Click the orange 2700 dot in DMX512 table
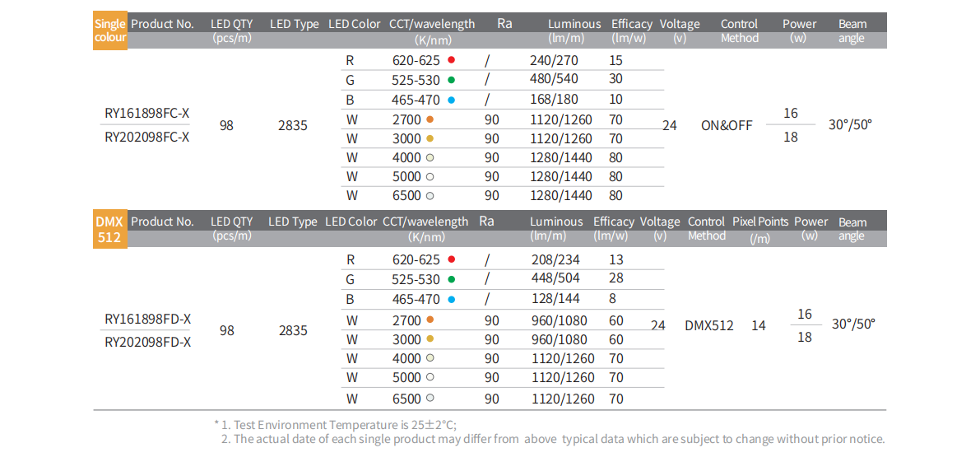980x462 pixels. (430, 320)
